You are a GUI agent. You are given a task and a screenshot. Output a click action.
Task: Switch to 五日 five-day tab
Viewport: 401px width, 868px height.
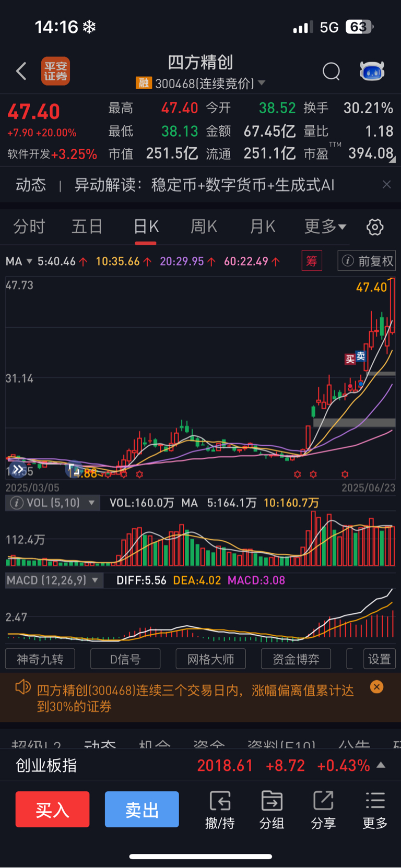(x=87, y=227)
